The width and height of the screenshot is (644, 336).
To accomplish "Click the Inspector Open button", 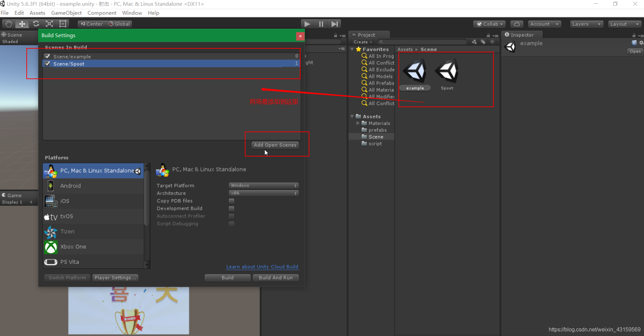I will (x=635, y=51).
